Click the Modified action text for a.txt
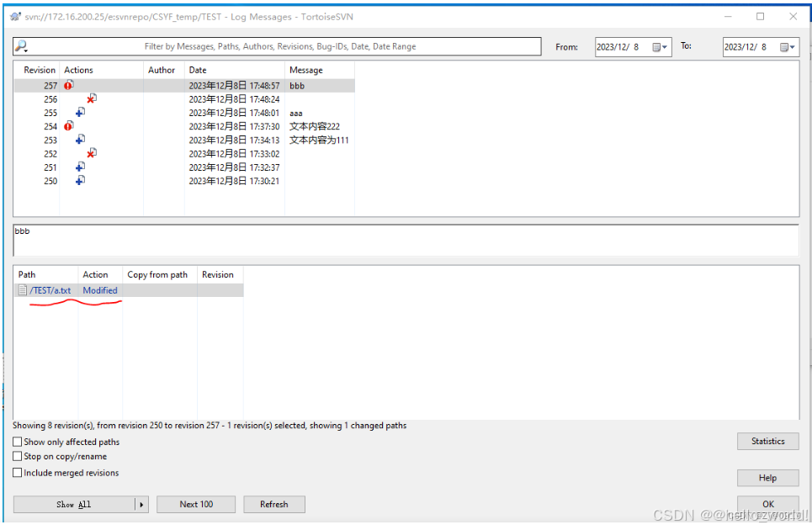 click(x=100, y=290)
